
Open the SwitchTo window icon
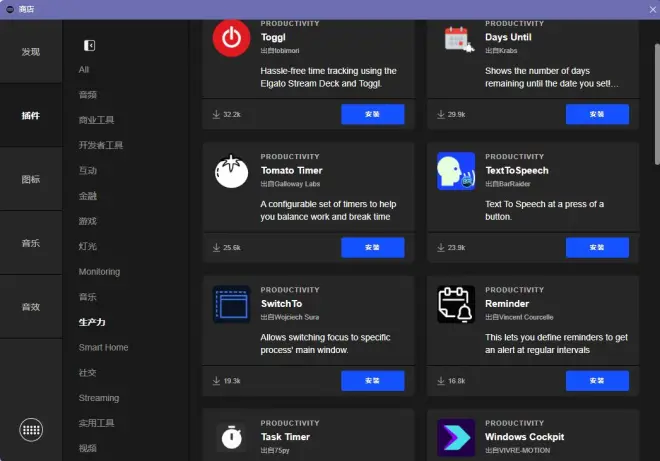pos(231,304)
